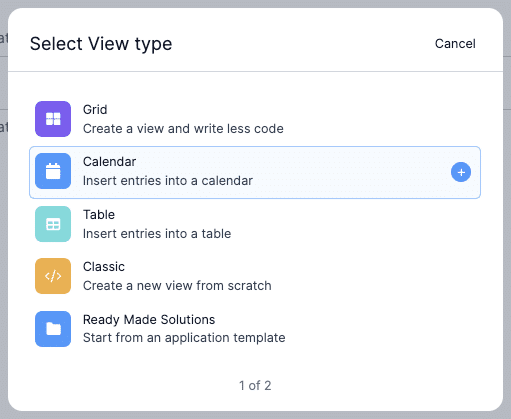Image resolution: width=511 pixels, height=419 pixels.
Task: Pick the Table option title
Action: pos(99,215)
